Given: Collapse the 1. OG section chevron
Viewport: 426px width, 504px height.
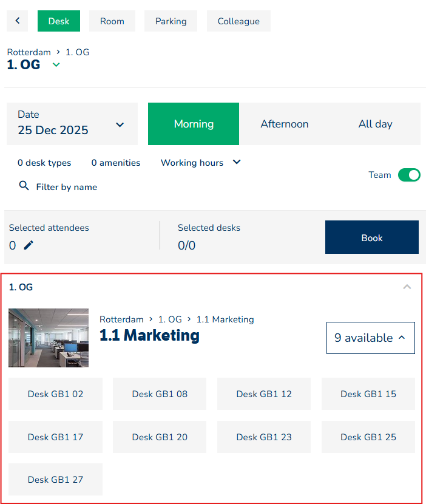Looking at the screenshot, I should pos(407,287).
